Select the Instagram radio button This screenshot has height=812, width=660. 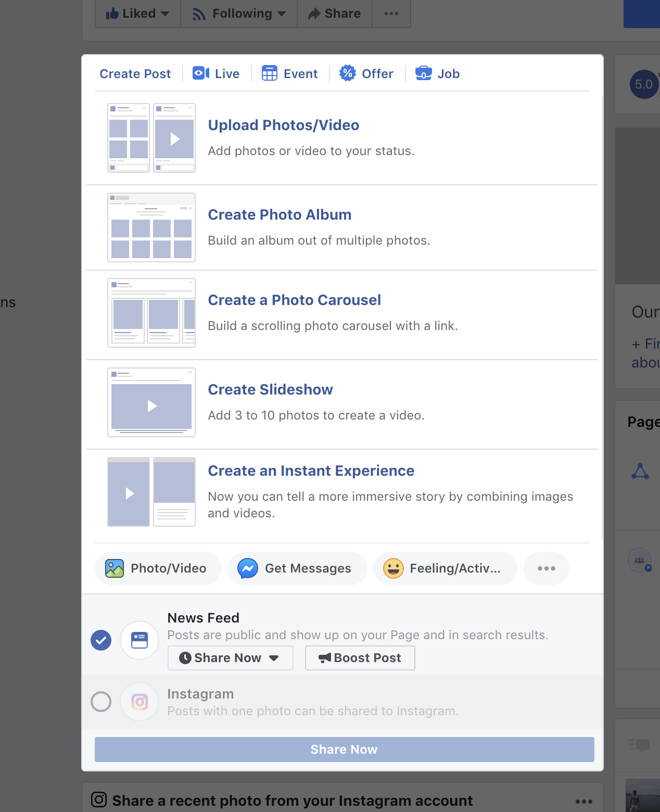(x=101, y=702)
